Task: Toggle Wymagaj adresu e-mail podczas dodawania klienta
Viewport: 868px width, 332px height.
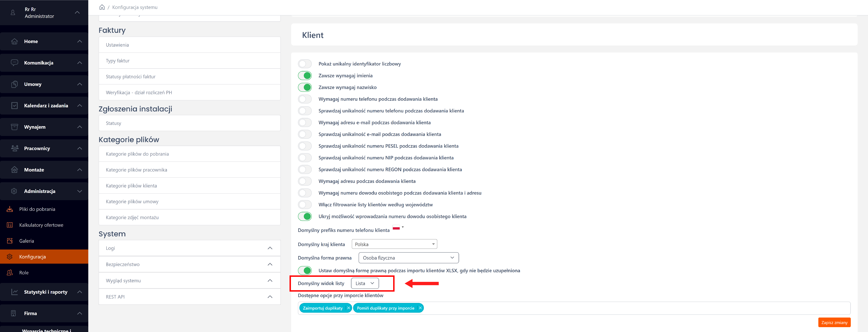Action: (x=305, y=122)
